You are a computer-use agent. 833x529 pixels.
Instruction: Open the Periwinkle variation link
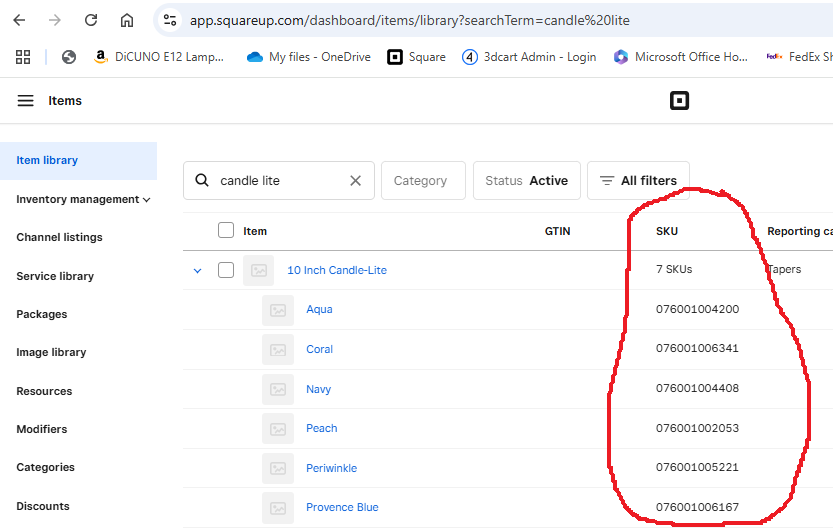tap(331, 468)
